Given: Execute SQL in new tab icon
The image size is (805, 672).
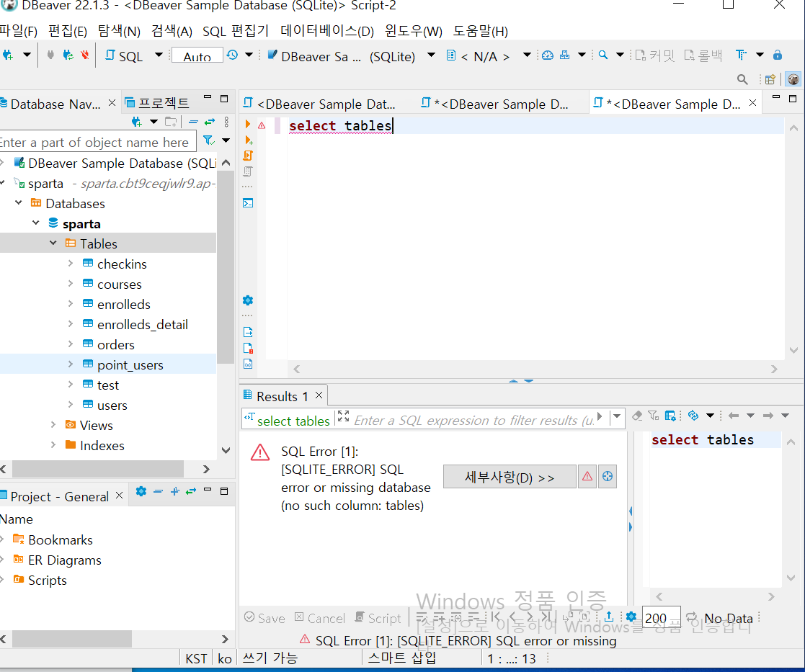Looking at the screenshot, I should pyautogui.click(x=249, y=140).
